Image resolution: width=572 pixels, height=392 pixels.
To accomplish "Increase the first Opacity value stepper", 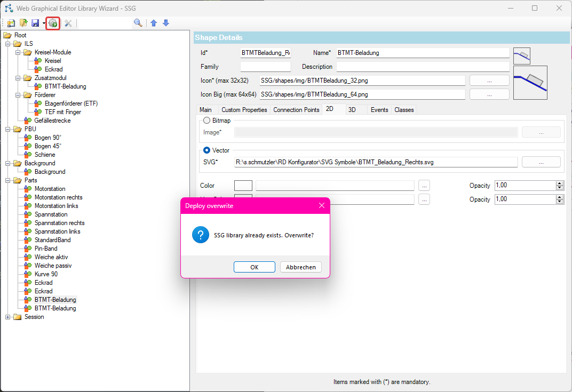I will point(560,183).
